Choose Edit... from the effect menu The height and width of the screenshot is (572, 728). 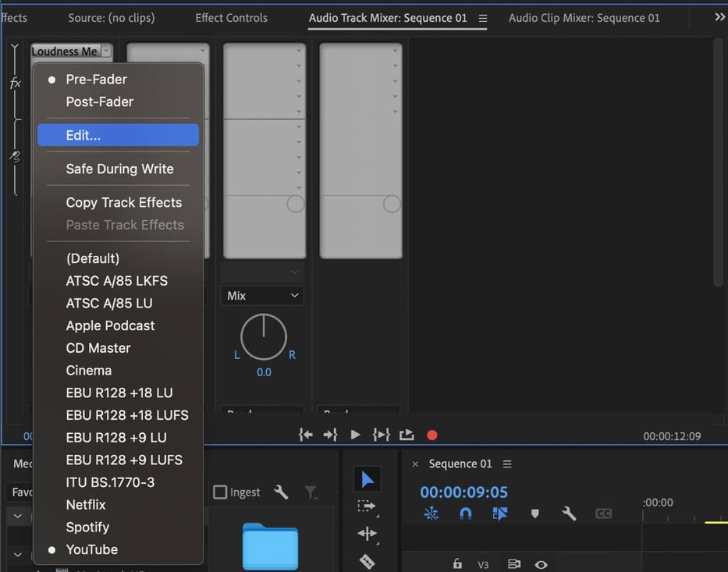(x=80, y=134)
